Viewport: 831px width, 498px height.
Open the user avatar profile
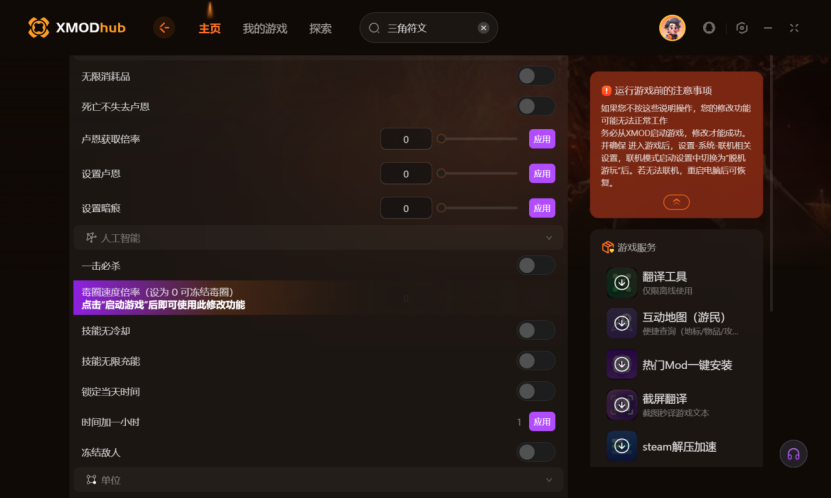(672, 28)
